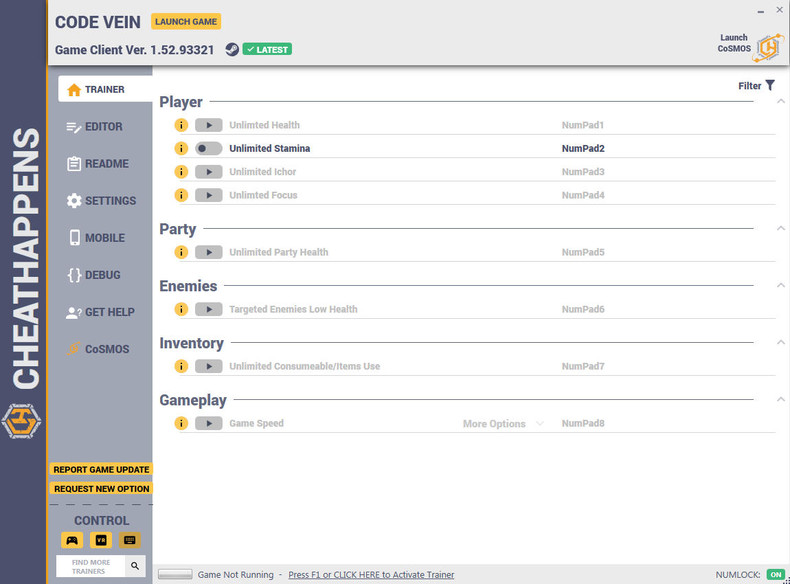The image size is (790, 584).
Task: Click the Press F1 or CLICK HERE link
Action: coord(371,574)
